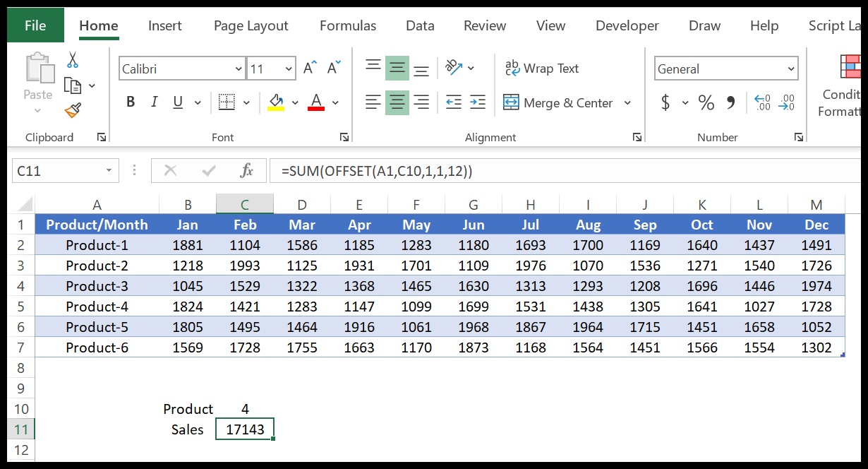Apply percent style with the Percent icon
The height and width of the screenshot is (469, 868).
point(706,102)
